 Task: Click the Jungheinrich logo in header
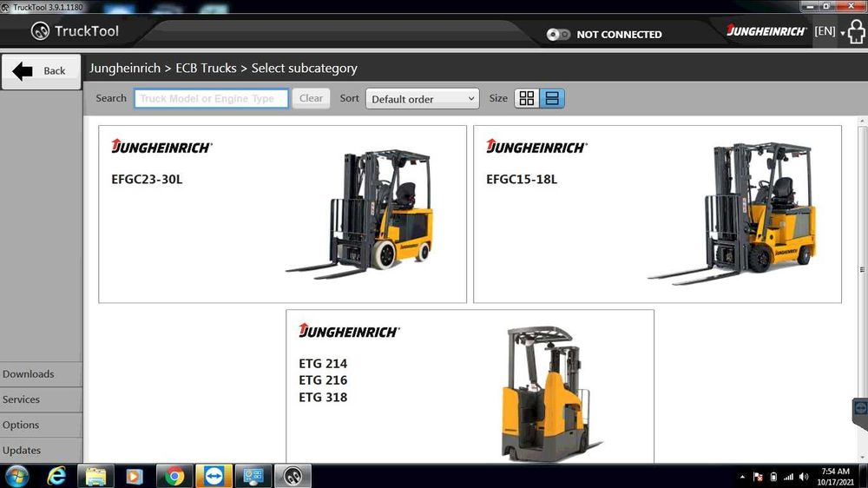coord(766,31)
